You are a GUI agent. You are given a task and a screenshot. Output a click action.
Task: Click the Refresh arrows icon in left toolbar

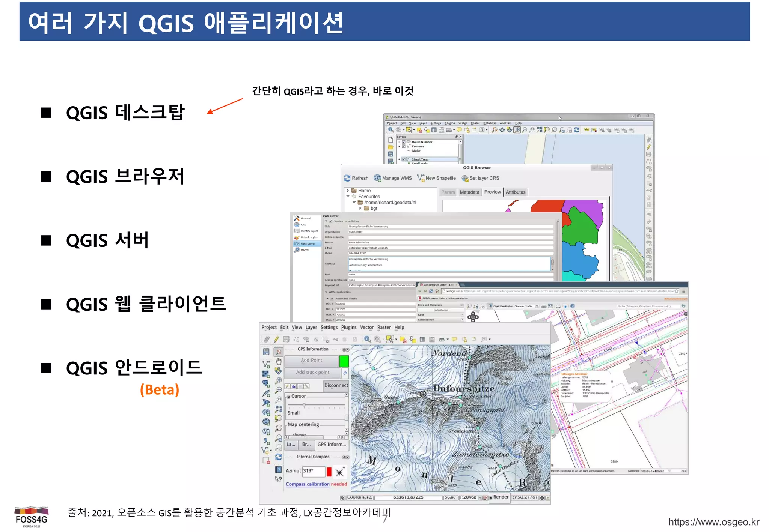pyautogui.click(x=278, y=457)
